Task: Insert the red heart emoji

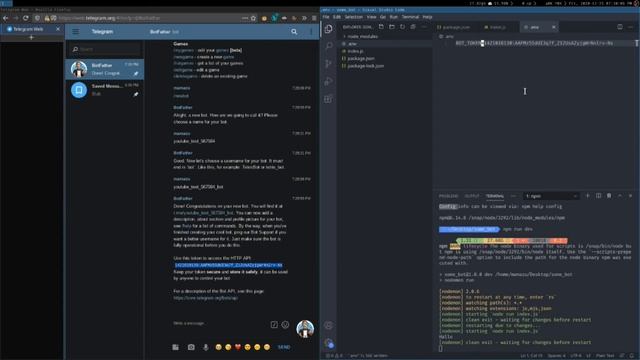Action: (x=238, y=347)
